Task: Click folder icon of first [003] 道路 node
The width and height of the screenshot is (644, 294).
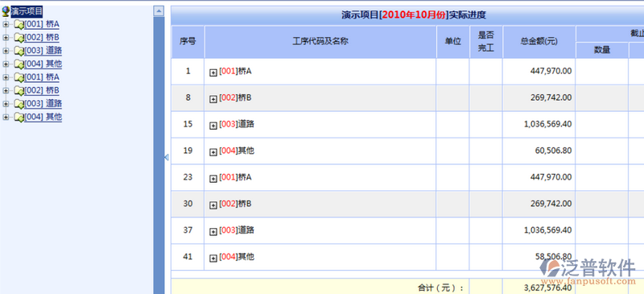Action: 19,51
